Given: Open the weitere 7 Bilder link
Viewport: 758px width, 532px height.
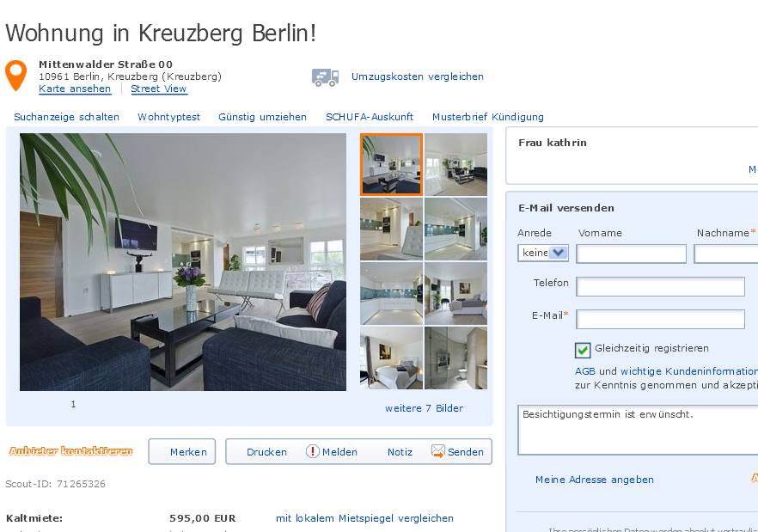Looking at the screenshot, I should tap(424, 408).
